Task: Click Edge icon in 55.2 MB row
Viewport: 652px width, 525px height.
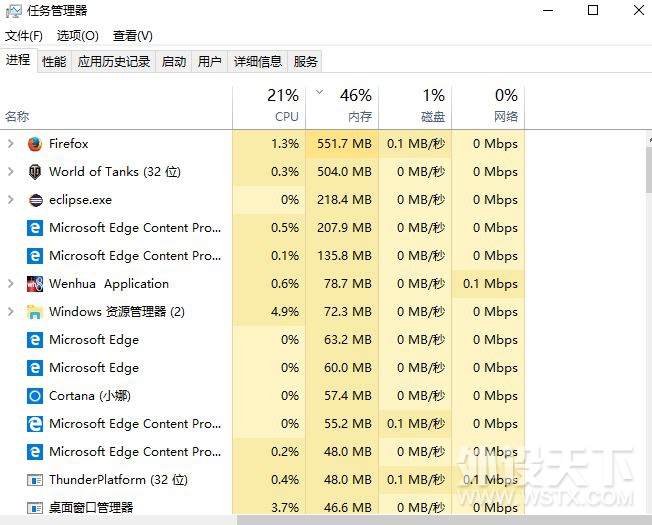Action: 35,424
